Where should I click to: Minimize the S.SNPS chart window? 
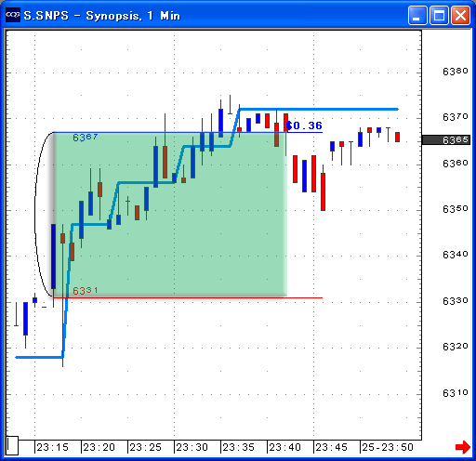click(417, 15)
